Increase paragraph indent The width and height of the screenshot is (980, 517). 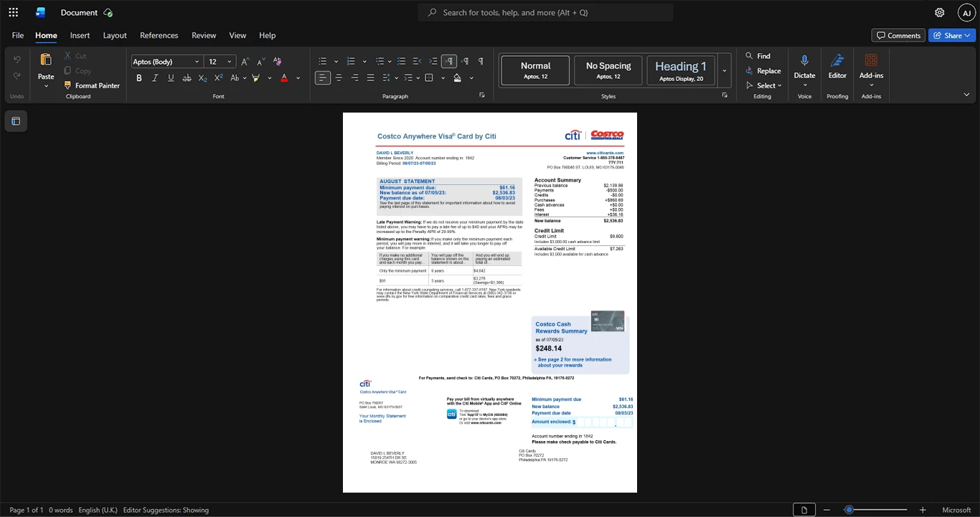point(433,61)
